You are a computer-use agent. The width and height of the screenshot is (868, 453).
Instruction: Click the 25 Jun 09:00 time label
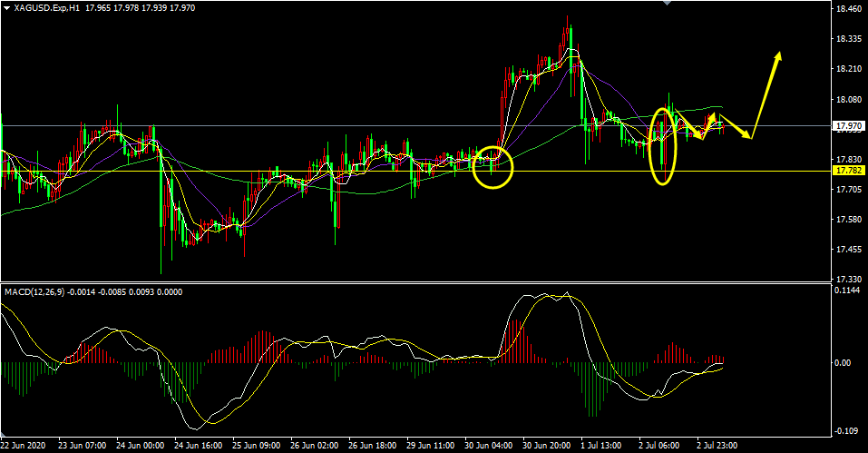257,445
